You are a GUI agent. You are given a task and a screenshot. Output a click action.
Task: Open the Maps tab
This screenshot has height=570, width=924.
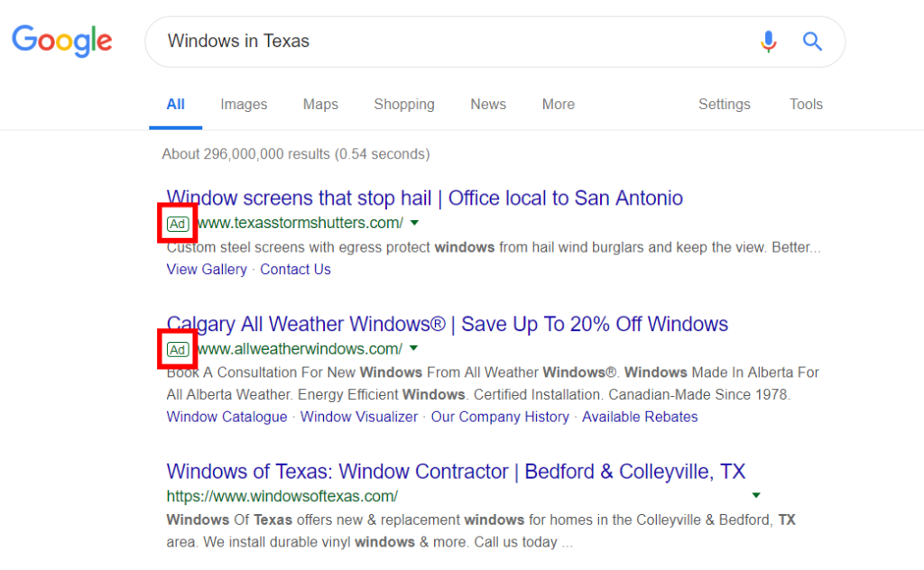pyautogui.click(x=320, y=105)
